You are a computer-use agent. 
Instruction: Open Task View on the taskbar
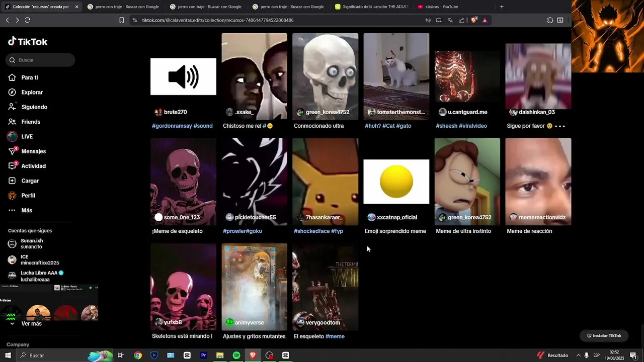coord(121,355)
